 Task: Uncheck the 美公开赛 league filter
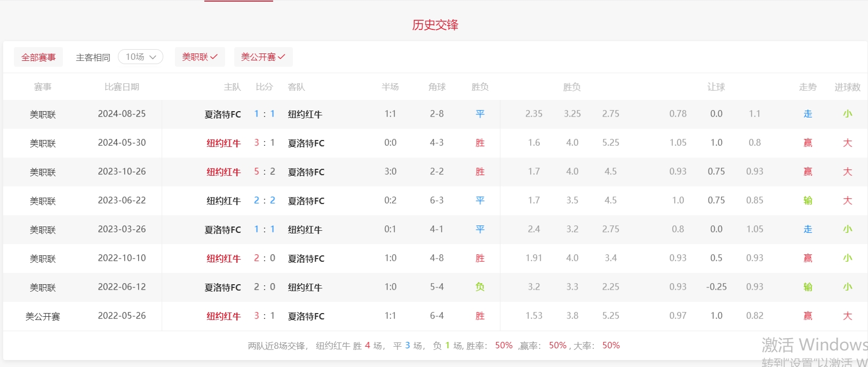[263, 57]
